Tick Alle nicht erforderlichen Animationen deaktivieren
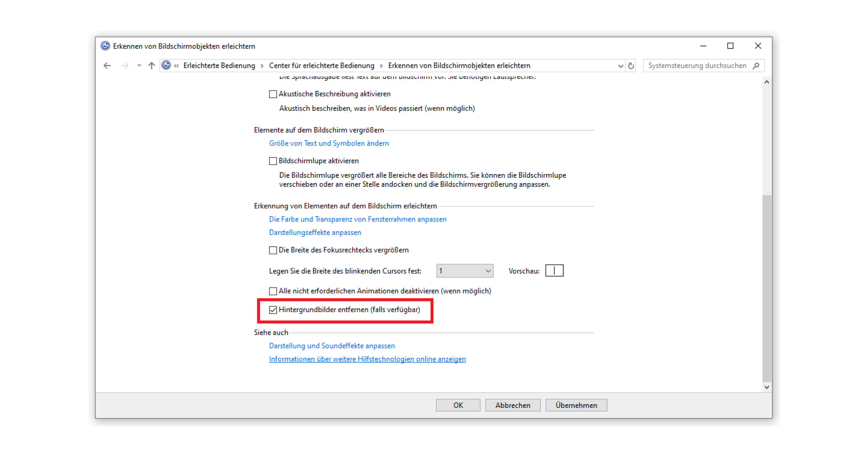 coord(273,291)
